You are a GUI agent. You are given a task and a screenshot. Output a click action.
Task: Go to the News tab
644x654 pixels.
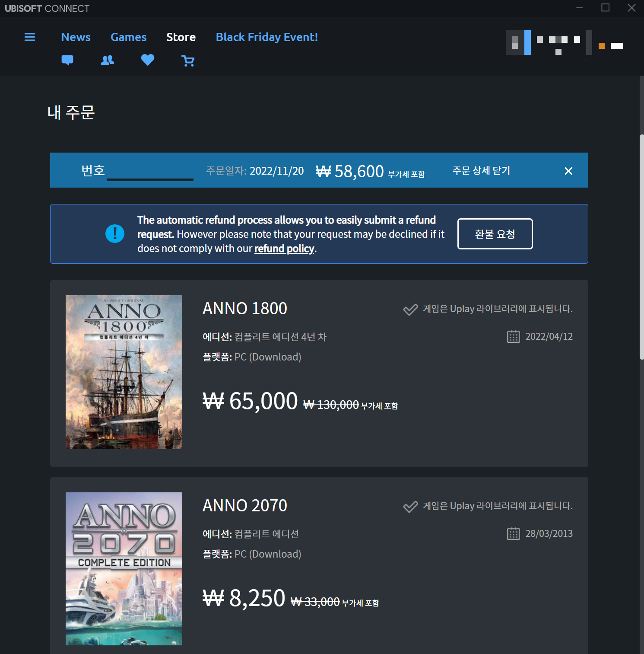[x=76, y=37]
